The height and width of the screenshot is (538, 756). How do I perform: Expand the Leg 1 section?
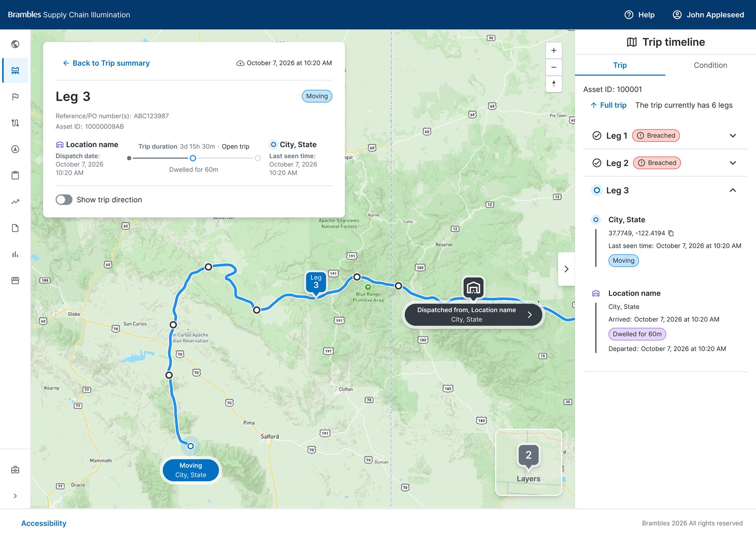pos(733,136)
